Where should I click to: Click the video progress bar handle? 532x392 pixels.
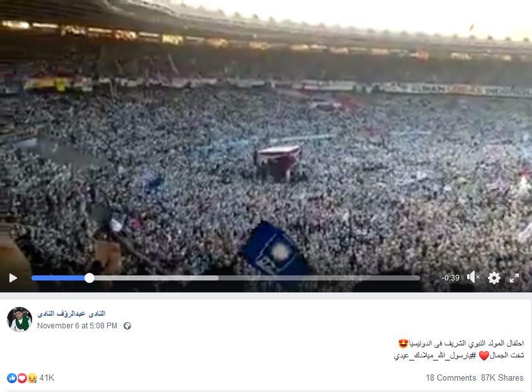coord(90,278)
